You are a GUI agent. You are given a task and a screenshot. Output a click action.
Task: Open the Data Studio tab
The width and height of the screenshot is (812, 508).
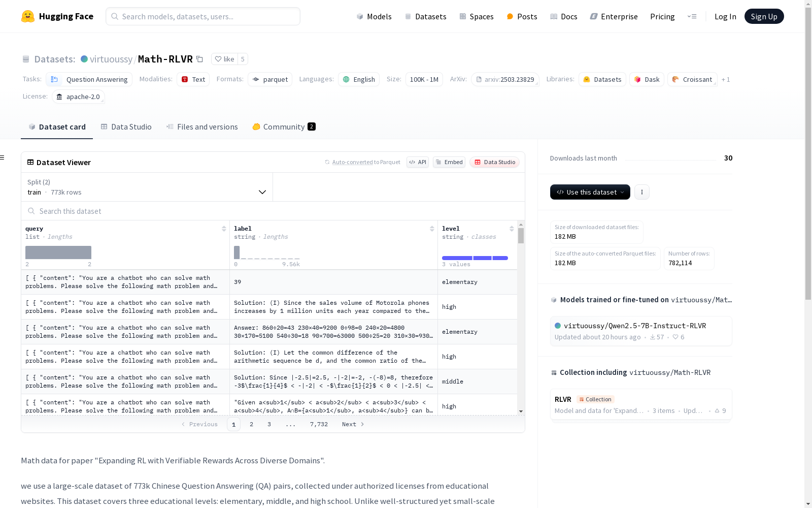(x=126, y=126)
